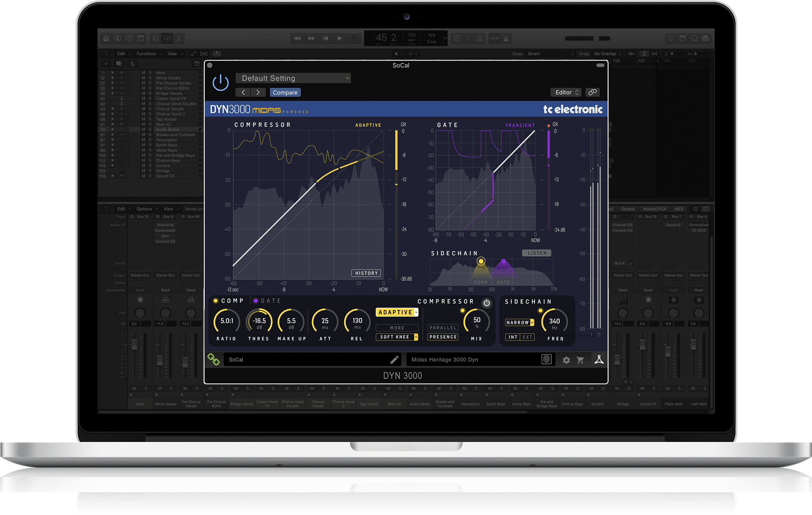This screenshot has height=515, width=812.
Task: Click the shopping cart icon
Action: pyautogui.click(x=580, y=360)
